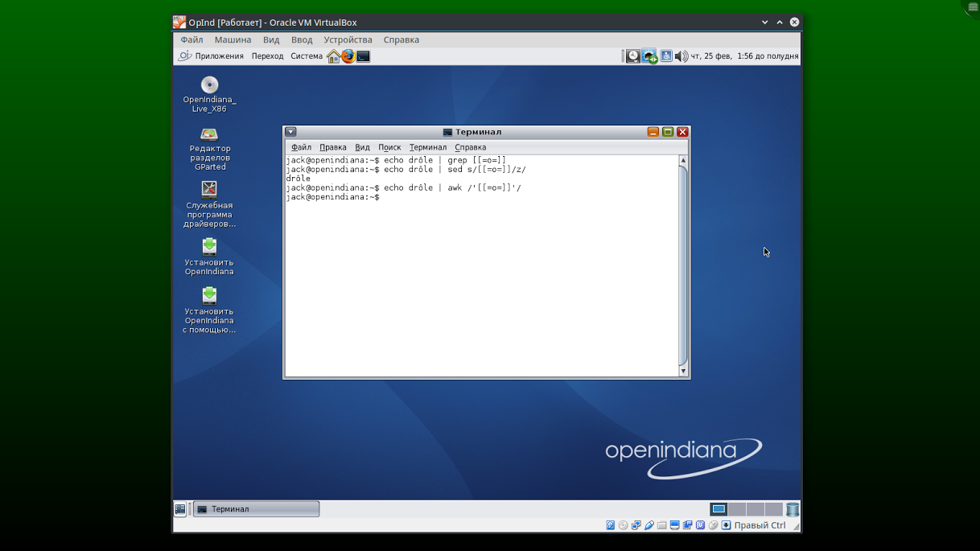The height and width of the screenshot is (551, 980).
Task: Open the Firefox browser launcher in the panel
Action: [x=348, y=56]
